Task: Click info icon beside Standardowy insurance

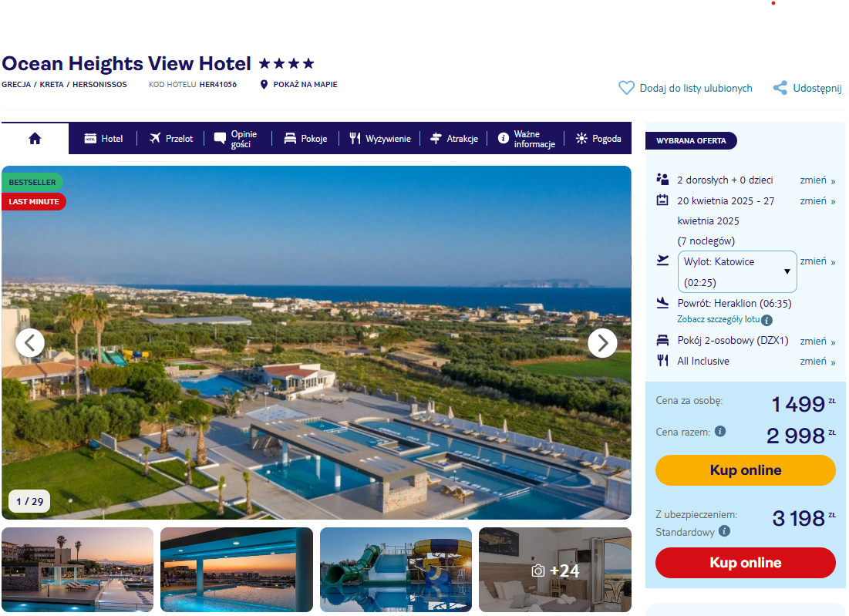Action: click(725, 531)
